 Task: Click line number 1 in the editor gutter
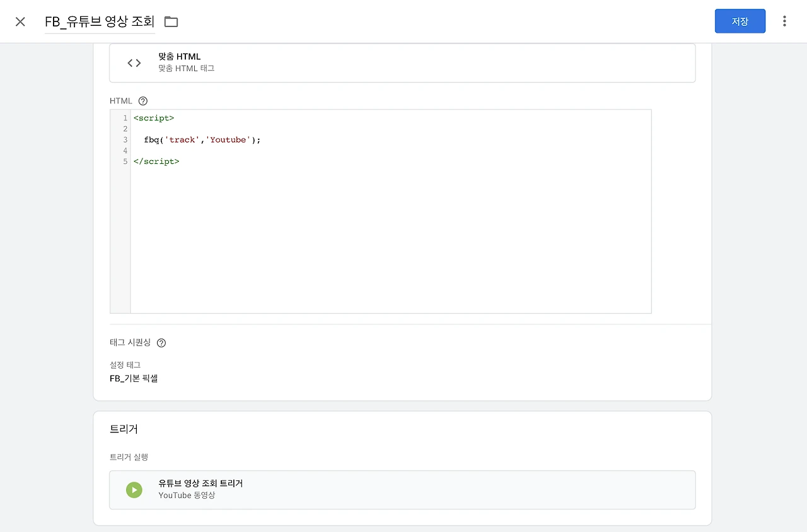point(125,118)
